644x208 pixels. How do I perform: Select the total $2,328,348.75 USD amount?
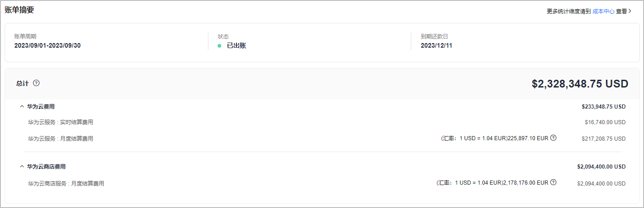pyautogui.click(x=580, y=84)
